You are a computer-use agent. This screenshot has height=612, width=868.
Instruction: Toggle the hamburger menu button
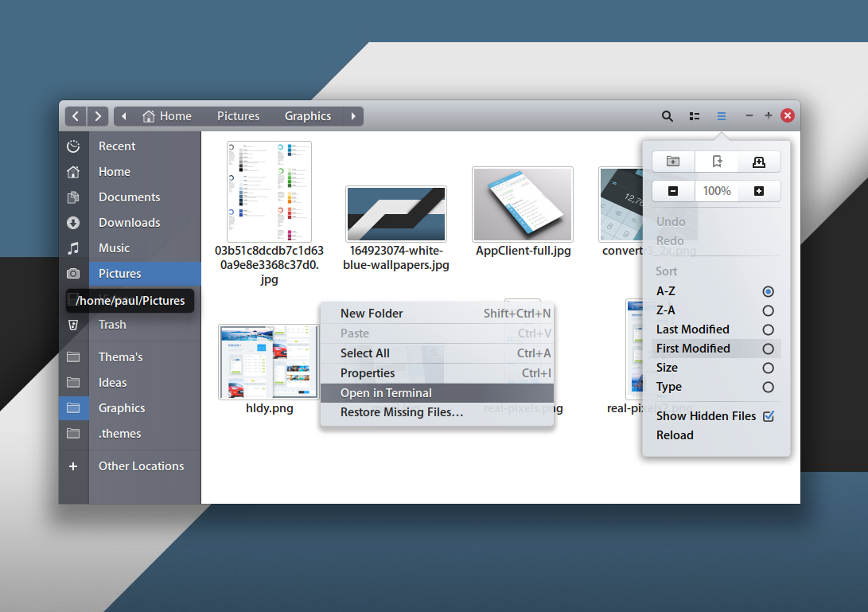click(x=722, y=116)
